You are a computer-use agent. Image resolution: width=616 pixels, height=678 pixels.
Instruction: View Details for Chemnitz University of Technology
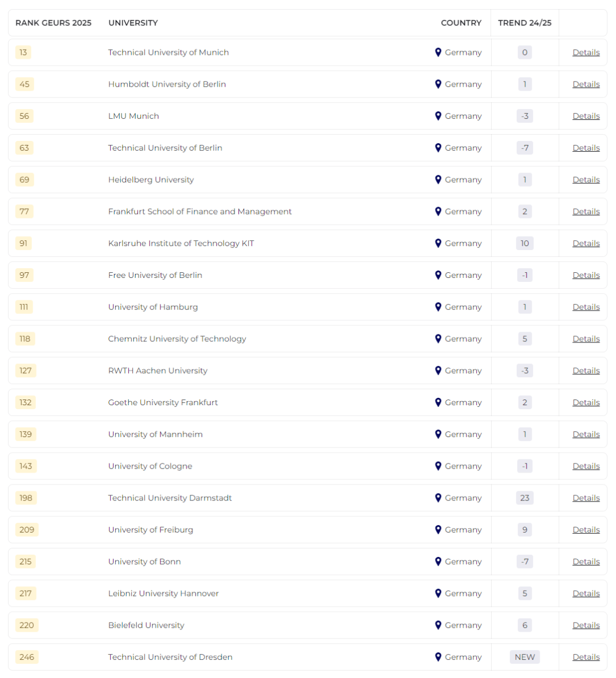586,338
